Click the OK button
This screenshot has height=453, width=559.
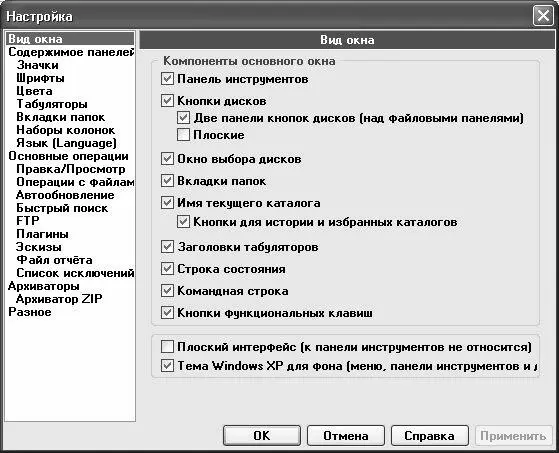pyautogui.click(x=262, y=436)
